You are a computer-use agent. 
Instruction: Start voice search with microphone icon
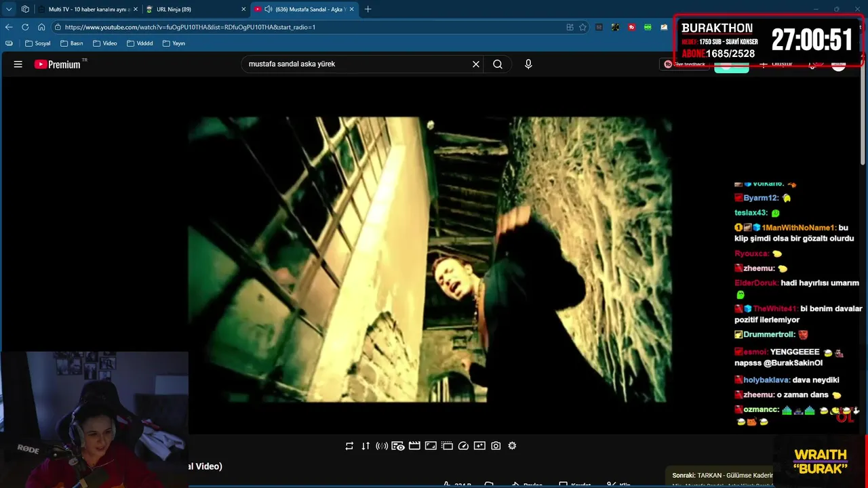point(528,64)
